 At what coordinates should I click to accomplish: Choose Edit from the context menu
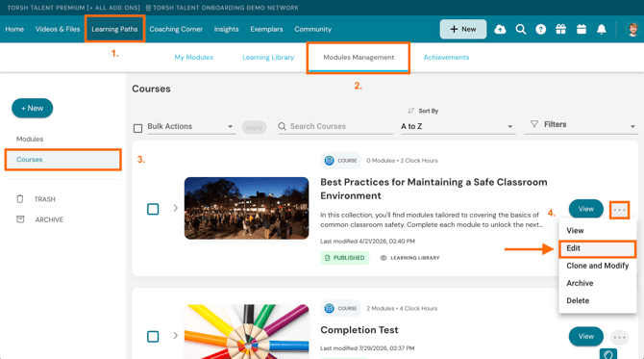(x=597, y=248)
